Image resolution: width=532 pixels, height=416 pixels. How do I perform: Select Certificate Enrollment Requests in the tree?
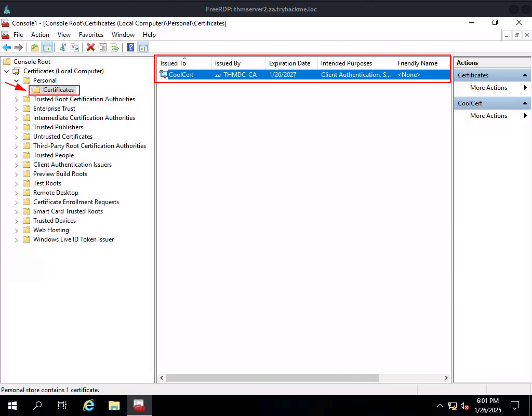76,202
